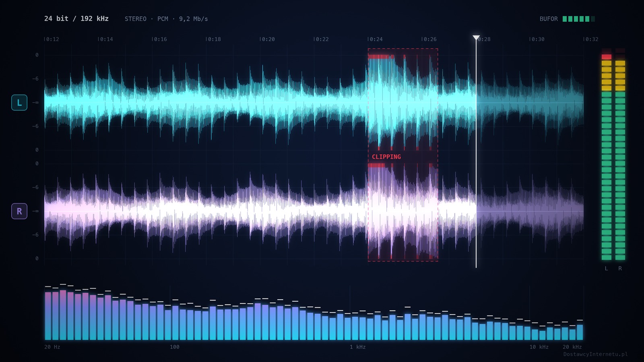Click the BUFOR label
The width and height of the screenshot is (644, 362).
pos(549,19)
